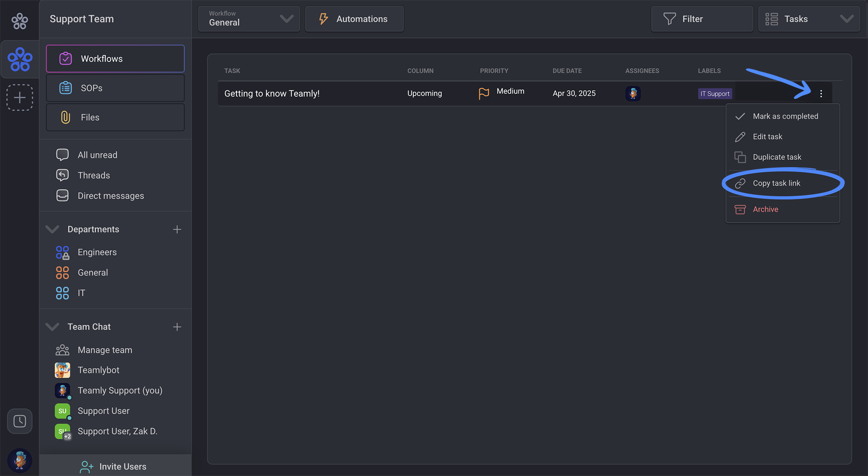
Task: Add a new department with plus icon
Action: tap(177, 229)
